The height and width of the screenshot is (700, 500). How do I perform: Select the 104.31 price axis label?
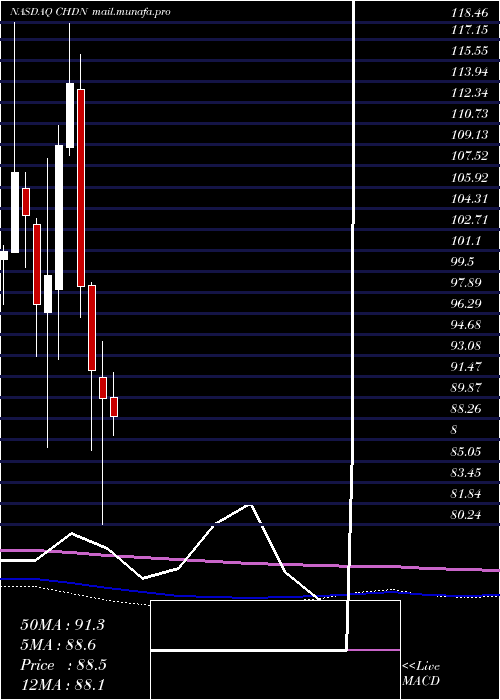point(469,198)
